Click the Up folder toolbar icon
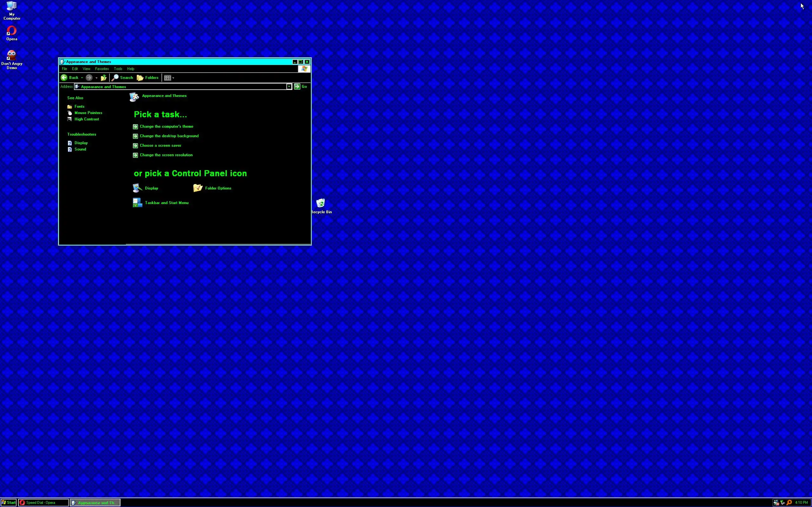The width and height of the screenshot is (812, 507). 104,78
